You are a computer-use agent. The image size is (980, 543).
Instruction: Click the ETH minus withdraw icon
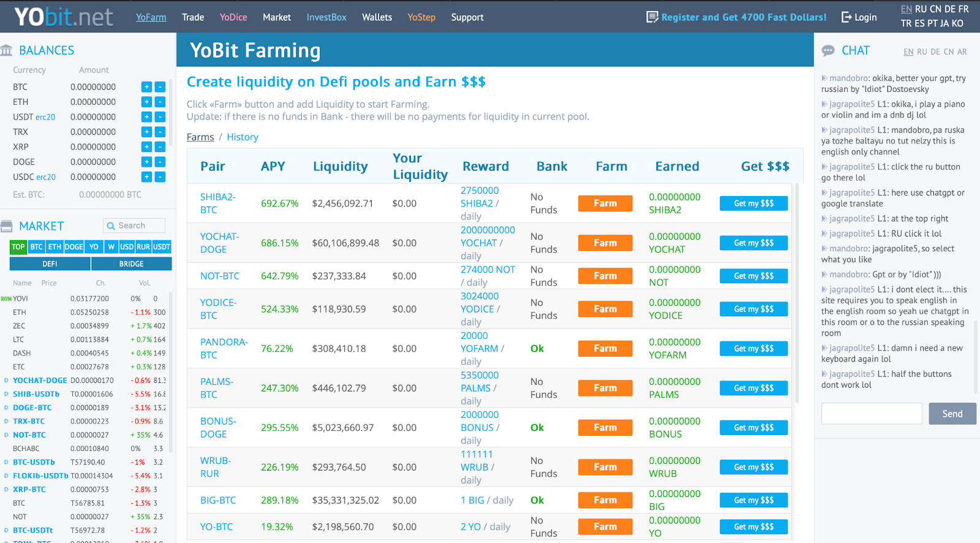(160, 102)
